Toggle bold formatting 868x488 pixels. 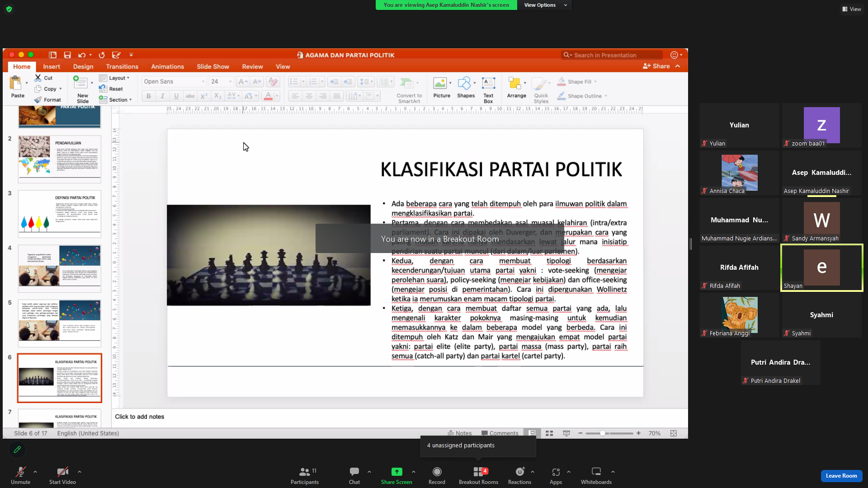pyautogui.click(x=149, y=96)
